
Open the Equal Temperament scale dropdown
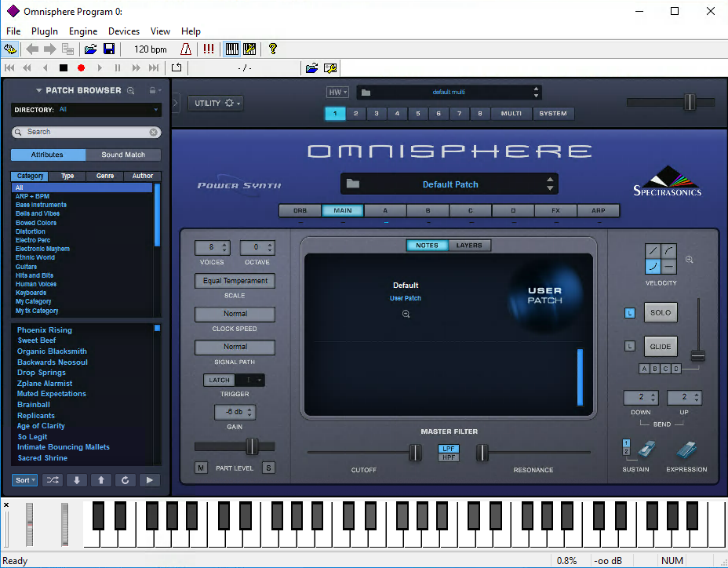pos(235,281)
